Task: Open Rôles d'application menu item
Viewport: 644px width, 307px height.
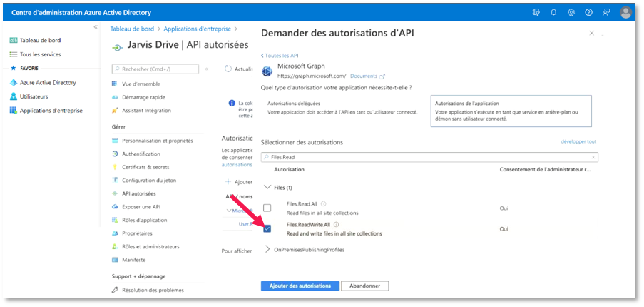Action: pyautogui.click(x=145, y=221)
